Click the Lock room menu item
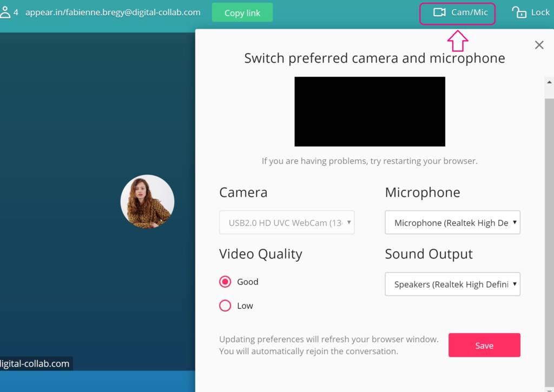Image resolution: width=554 pixels, height=392 pixels. click(x=531, y=12)
